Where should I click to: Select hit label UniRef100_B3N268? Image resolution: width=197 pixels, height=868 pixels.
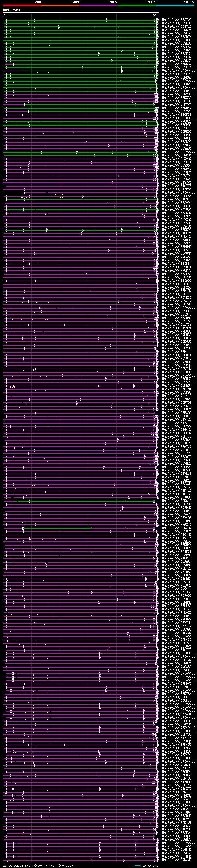(177, 287)
